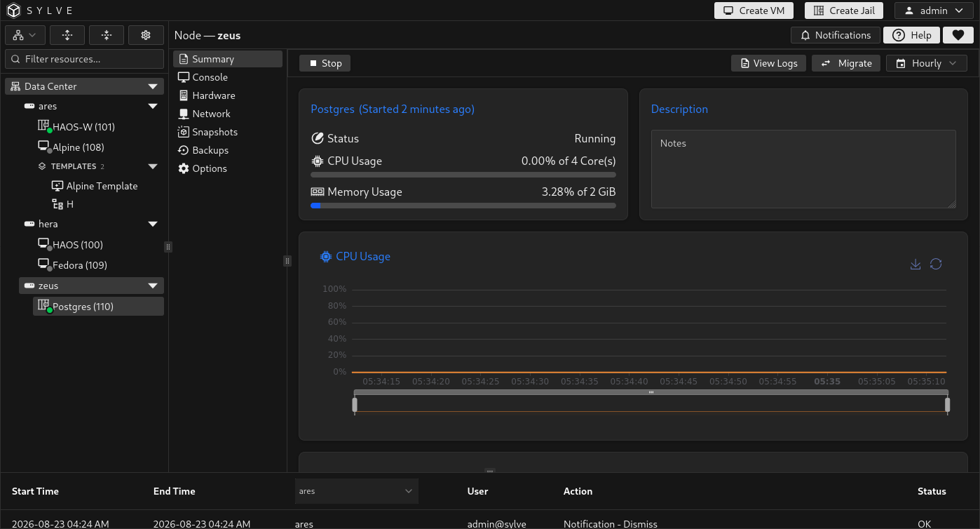This screenshot has height=529, width=980.
Task: Collapse the zeus node chevron
Action: coord(153,286)
